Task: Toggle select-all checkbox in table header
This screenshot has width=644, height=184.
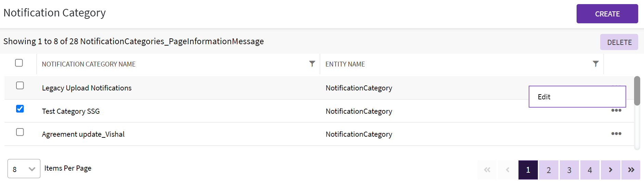Action: tap(19, 63)
